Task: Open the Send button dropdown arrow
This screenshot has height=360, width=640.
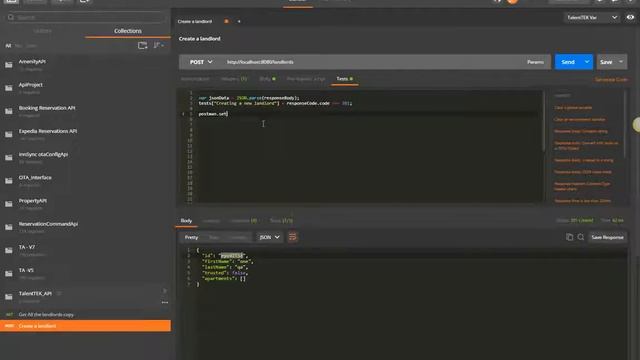Action: click(587, 62)
